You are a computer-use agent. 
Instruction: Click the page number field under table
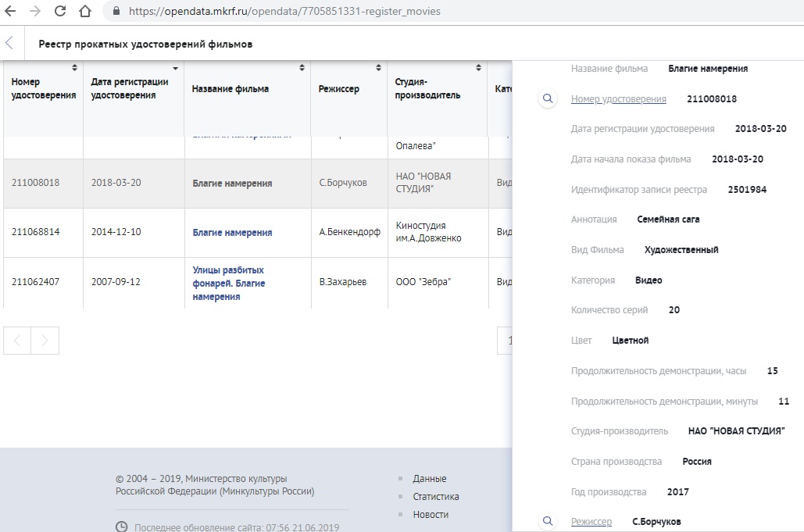[x=505, y=341]
